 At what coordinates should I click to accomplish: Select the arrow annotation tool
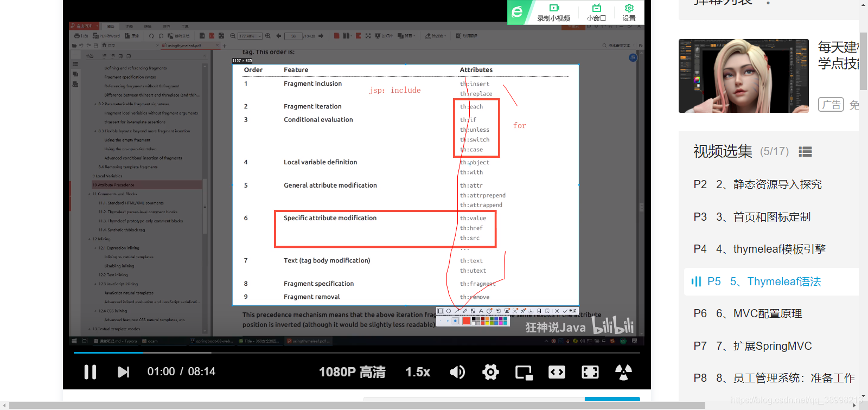pos(457,311)
